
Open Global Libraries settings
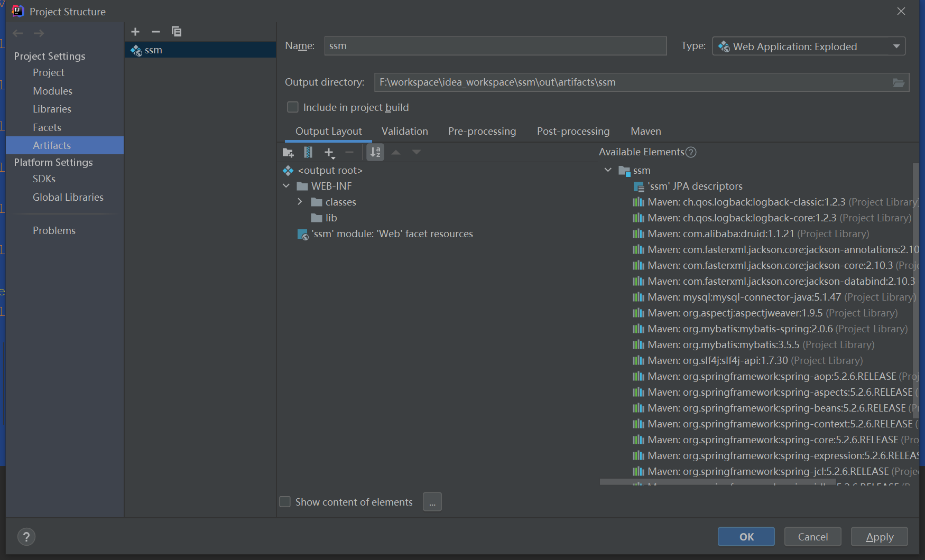68,197
